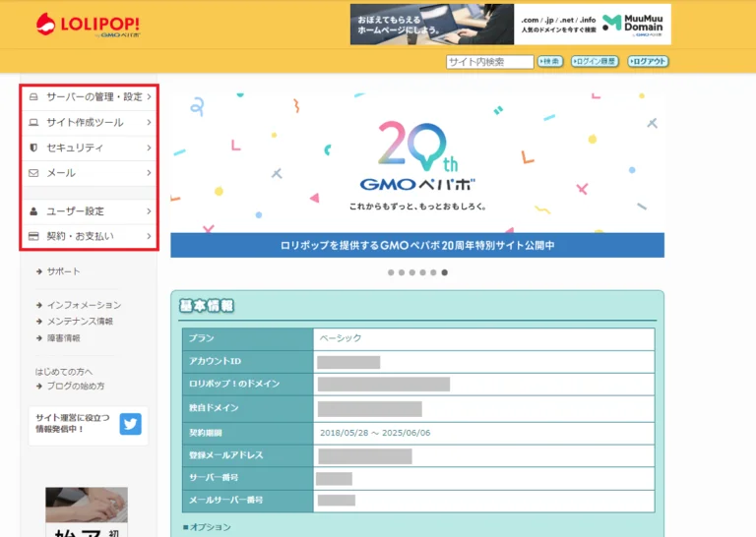Focus the サイト内検索 search field
Screen dimensions: 756x537
coord(490,62)
